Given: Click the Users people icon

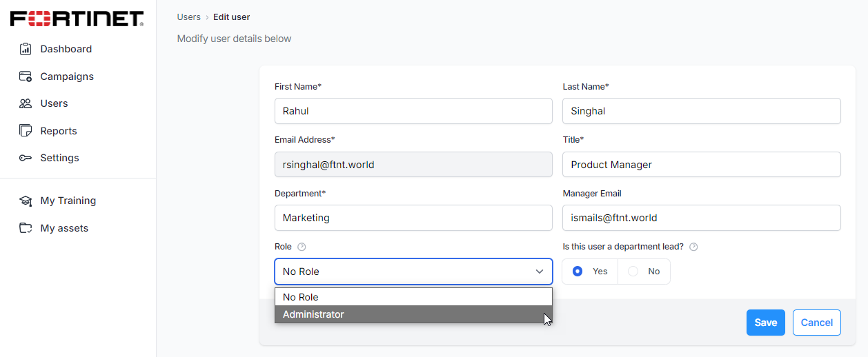Looking at the screenshot, I should pos(26,103).
